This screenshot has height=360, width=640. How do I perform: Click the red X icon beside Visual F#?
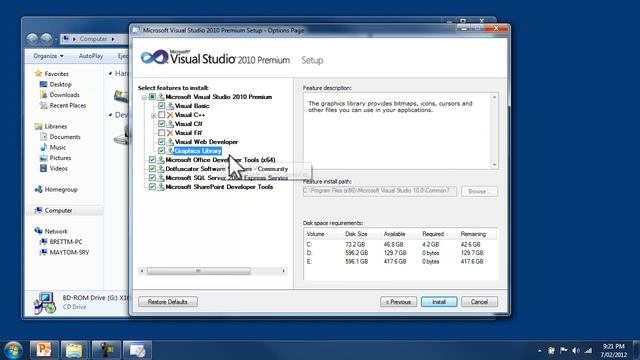click(170, 133)
